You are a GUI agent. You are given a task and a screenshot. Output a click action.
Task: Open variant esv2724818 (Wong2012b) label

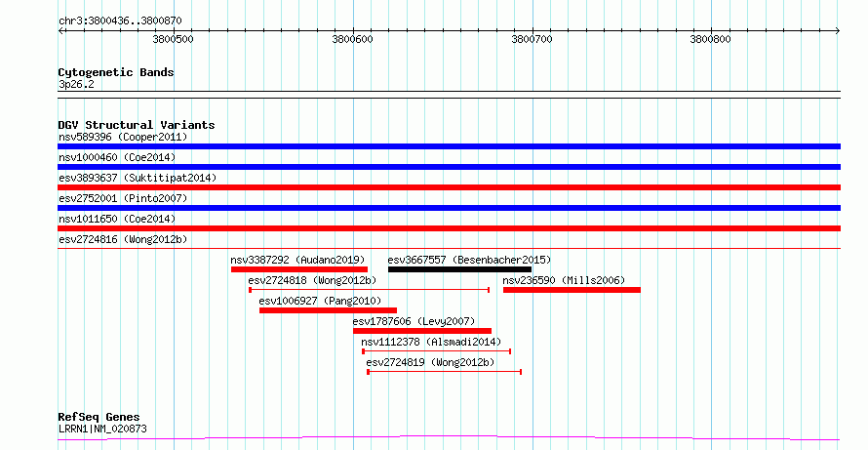[x=312, y=280]
